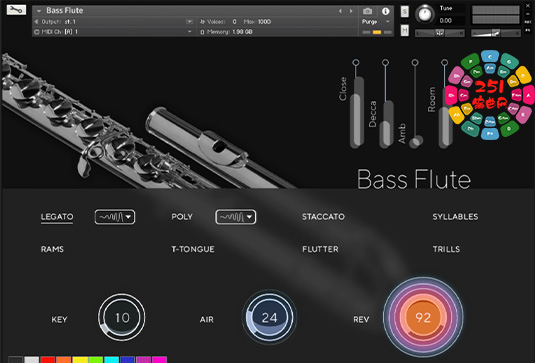Pick the red color swatch
535x363 pixels.
(48, 360)
